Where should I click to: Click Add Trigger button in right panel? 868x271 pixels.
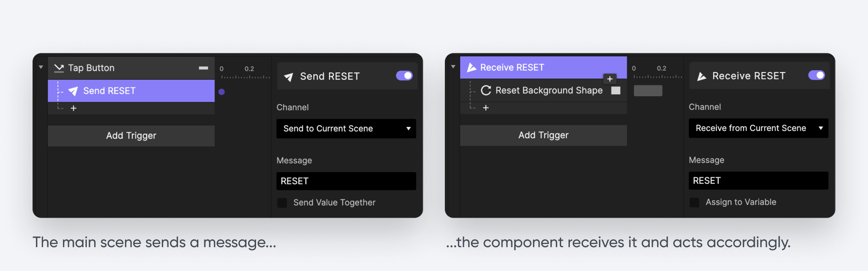pyautogui.click(x=543, y=135)
